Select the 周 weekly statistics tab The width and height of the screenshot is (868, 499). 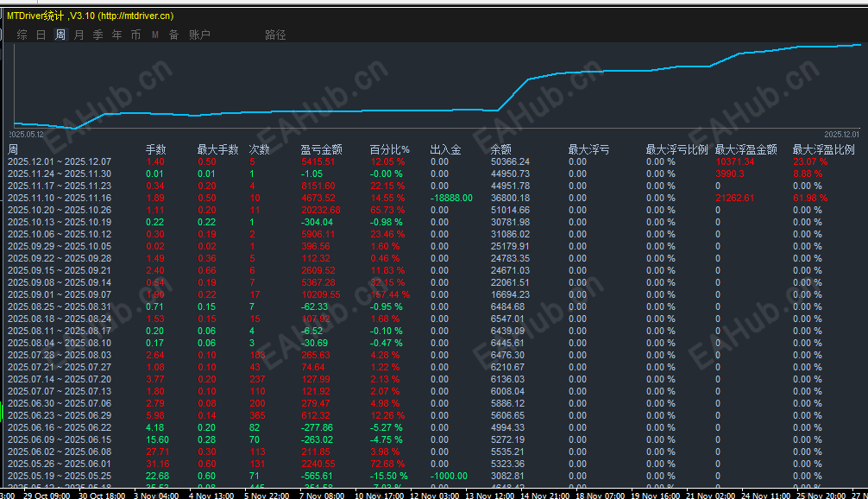[x=60, y=35]
